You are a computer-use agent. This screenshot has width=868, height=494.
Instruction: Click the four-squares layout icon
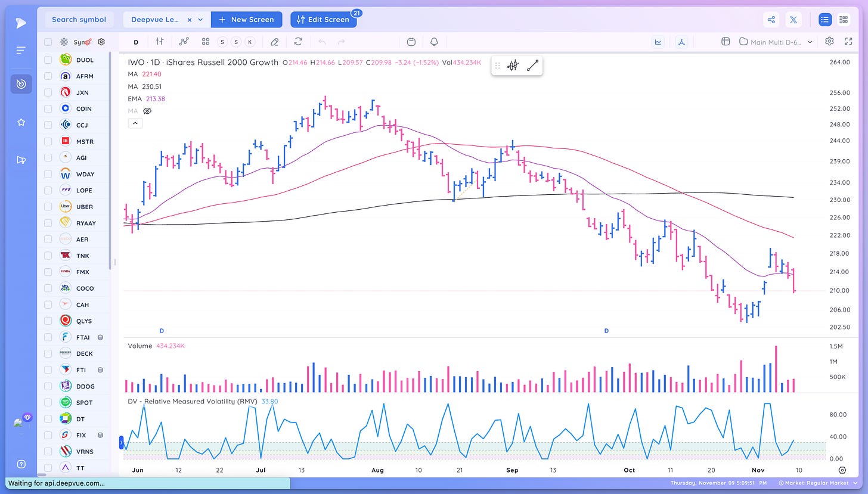coord(206,42)
